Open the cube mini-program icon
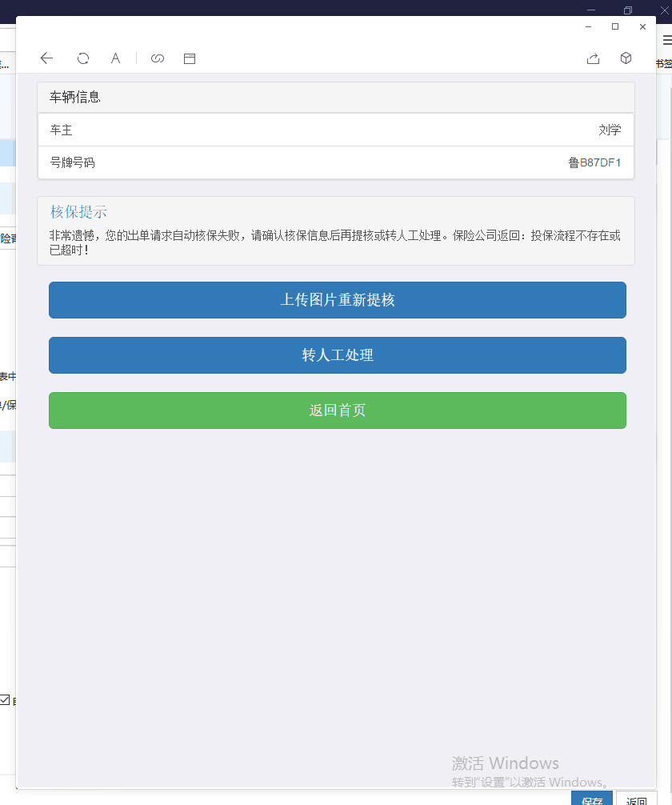672x805 pixels. (x=626, y=58)
